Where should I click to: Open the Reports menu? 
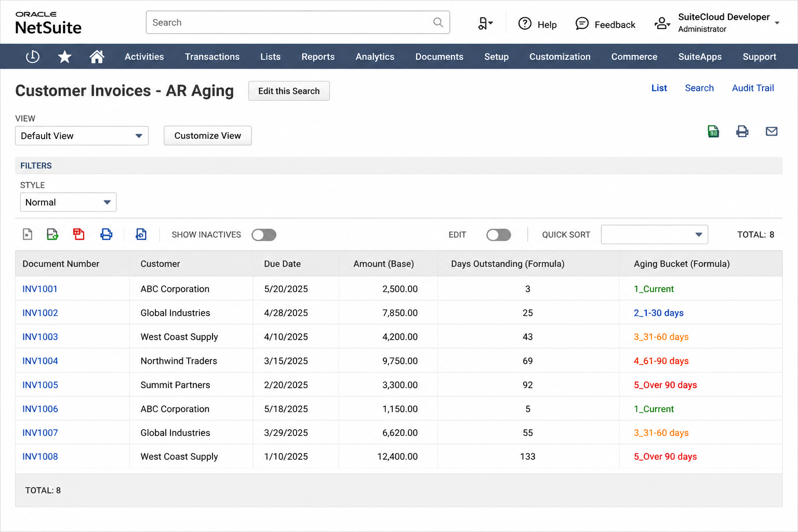318,57
